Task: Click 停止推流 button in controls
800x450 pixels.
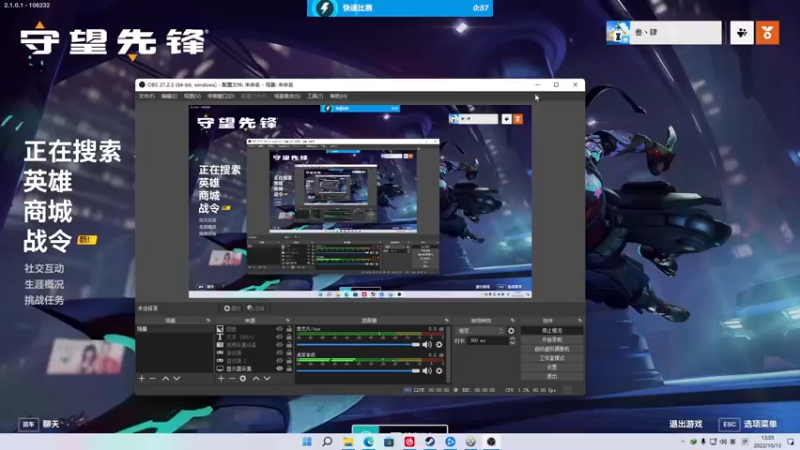Action: coord(552,331)
